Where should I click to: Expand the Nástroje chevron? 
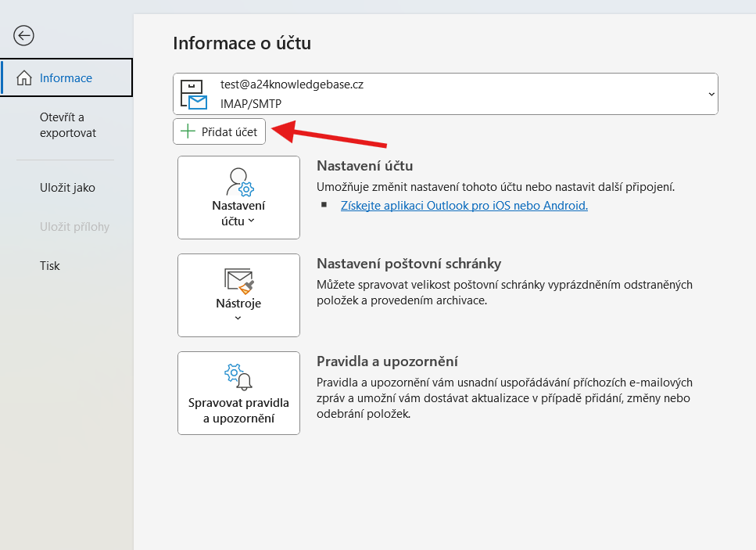click(238, 318)
